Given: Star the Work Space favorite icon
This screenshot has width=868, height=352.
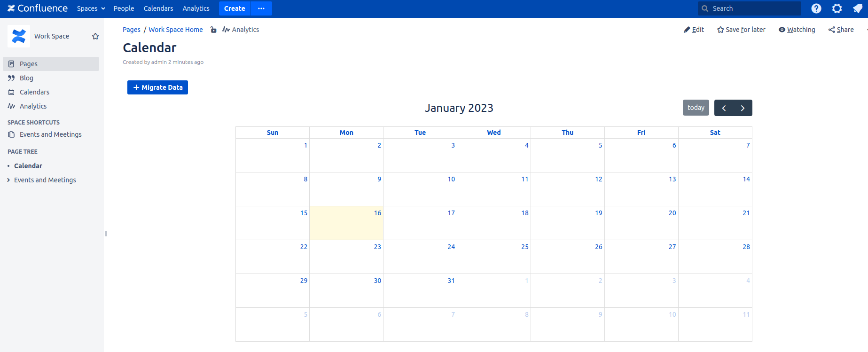Looking at the screenshot, I should coord(95,36).
